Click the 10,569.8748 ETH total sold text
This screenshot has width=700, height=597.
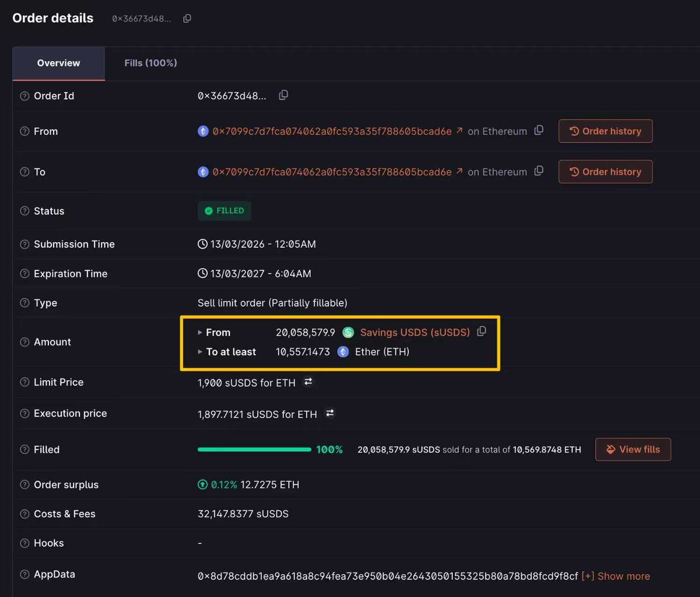click(x=547, y=449)
